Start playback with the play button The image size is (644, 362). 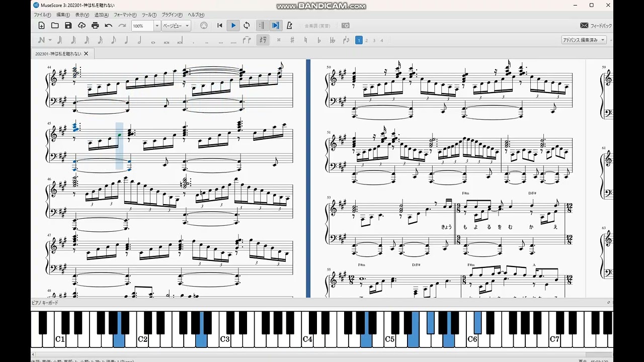point(233,26)
